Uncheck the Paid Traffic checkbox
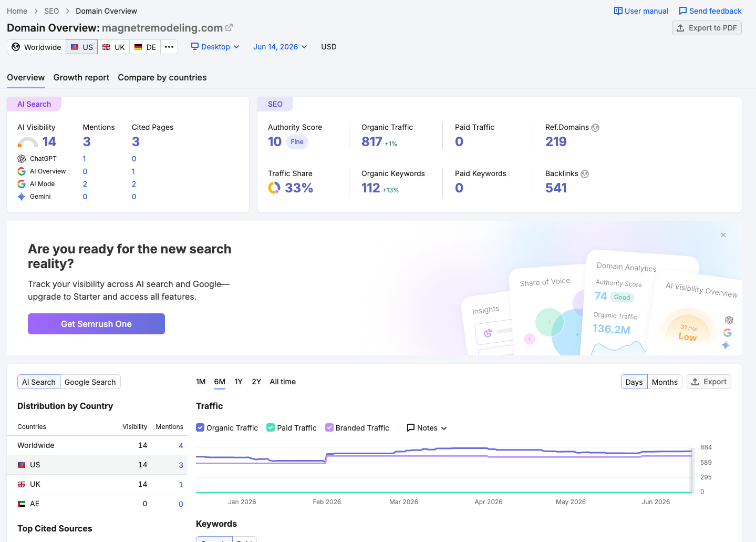This screenshot has height=542, width=756. click(271, 427)
